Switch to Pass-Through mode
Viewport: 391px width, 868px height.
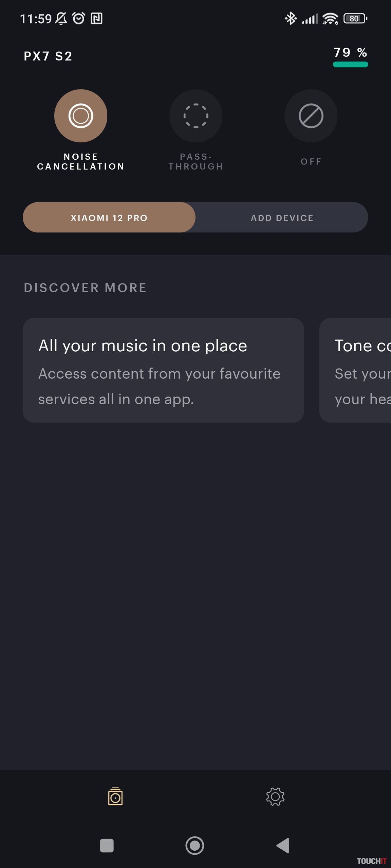[x=196, y=116]
